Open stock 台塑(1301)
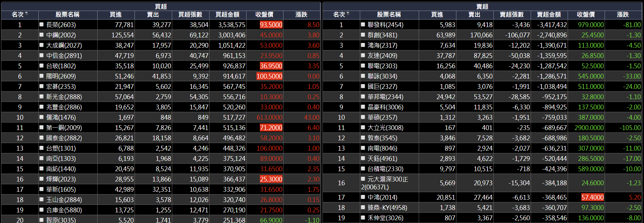The image size is (644, 223). (x=61, y=148)
